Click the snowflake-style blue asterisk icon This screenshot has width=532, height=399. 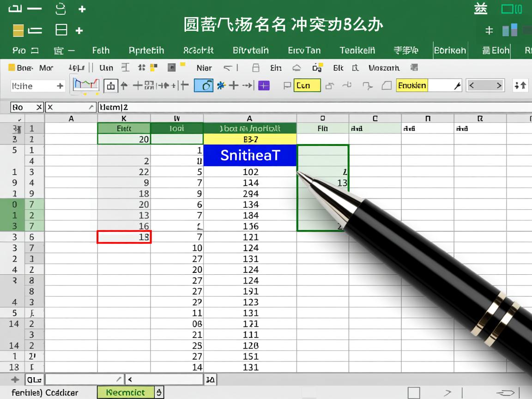pos(221,85)
